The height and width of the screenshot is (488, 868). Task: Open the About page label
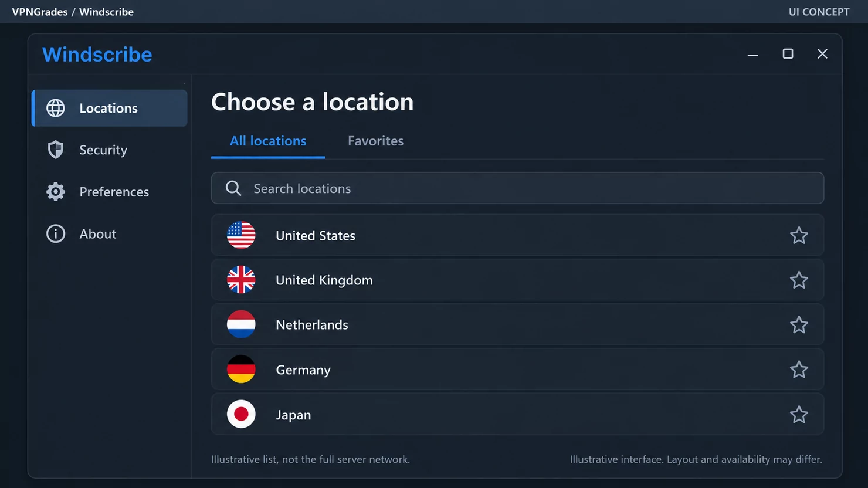(98, 233)
